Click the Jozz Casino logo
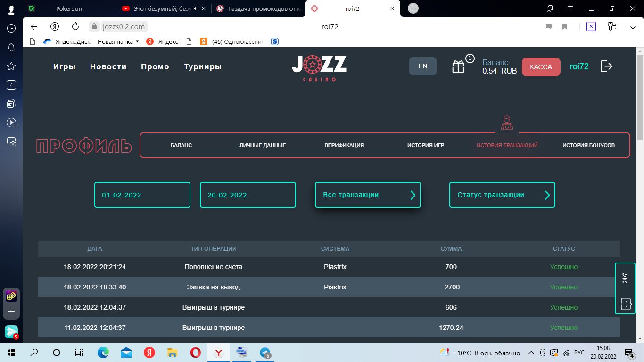 tap(319, 68)
